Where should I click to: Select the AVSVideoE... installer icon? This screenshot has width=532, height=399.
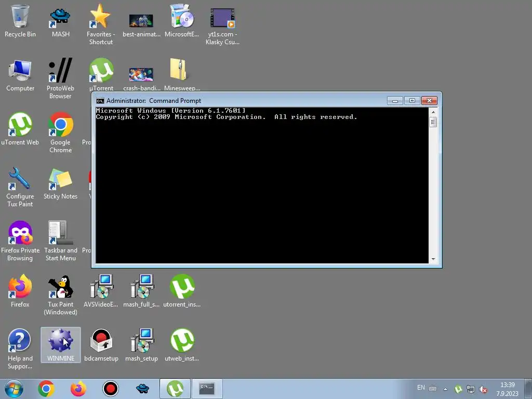(x=101, y=291)
